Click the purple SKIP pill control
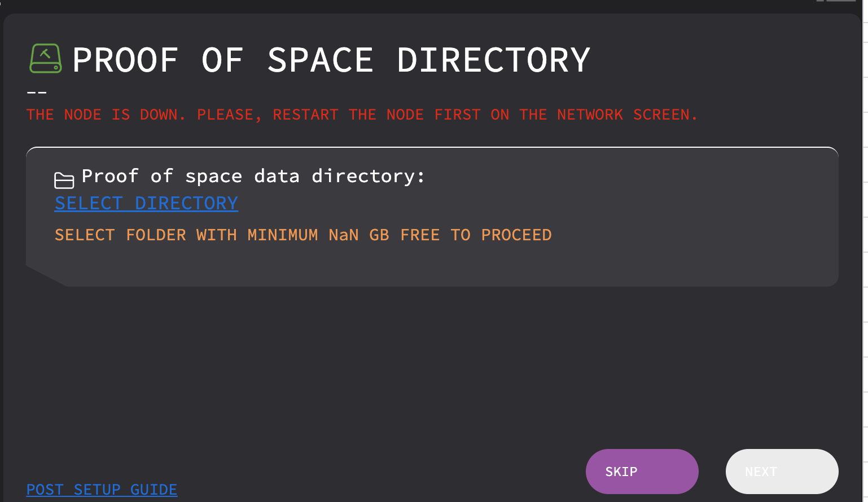868x502 pixels. pyautogui.click(x=642, y=471)
